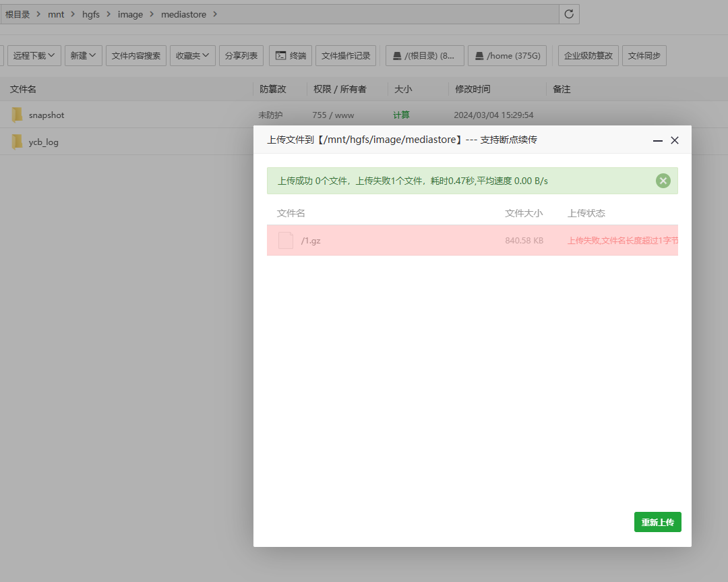Dismiss the green upload result banner
The image size is (728, 582).
663,181
